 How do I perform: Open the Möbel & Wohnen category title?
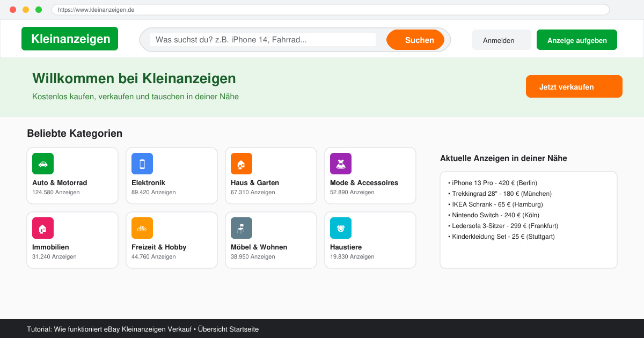(x=259, y=247)
